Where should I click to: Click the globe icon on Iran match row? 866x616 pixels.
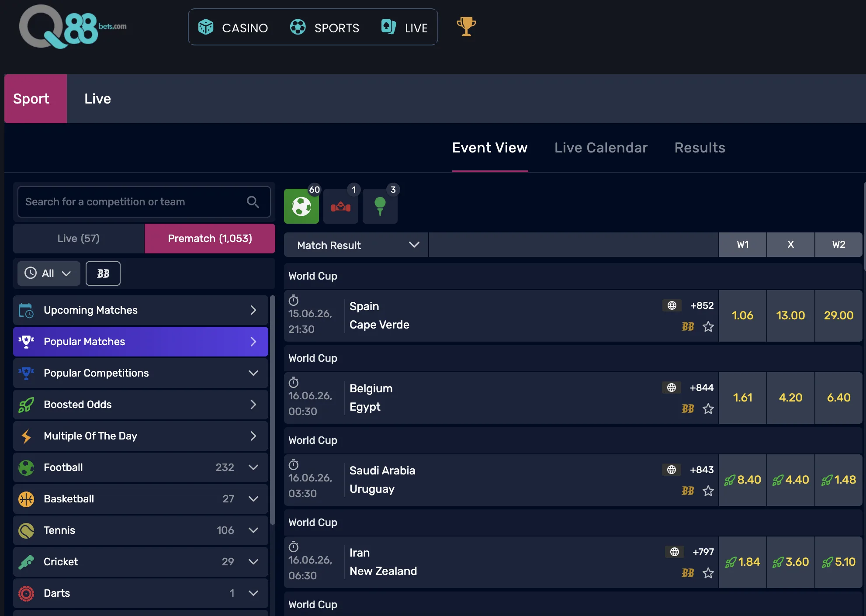675,552
